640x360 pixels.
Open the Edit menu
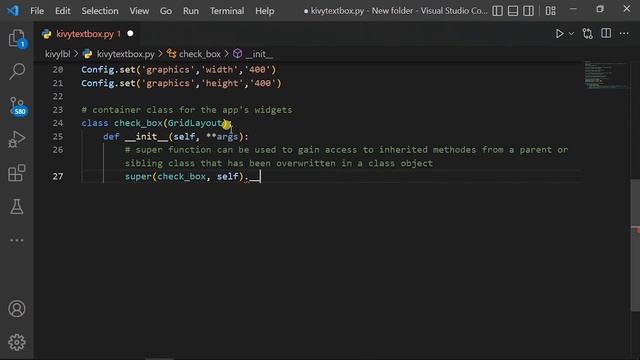coord(62,11)
